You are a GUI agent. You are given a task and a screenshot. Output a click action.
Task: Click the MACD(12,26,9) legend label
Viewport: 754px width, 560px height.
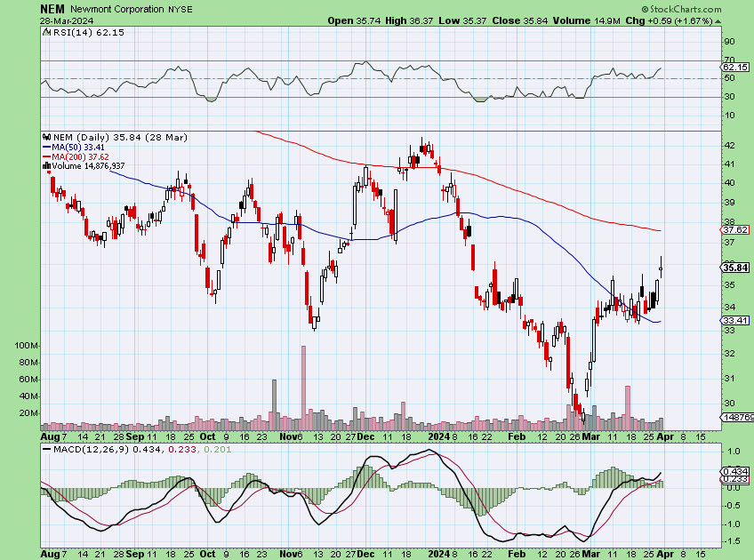point(92,450)
